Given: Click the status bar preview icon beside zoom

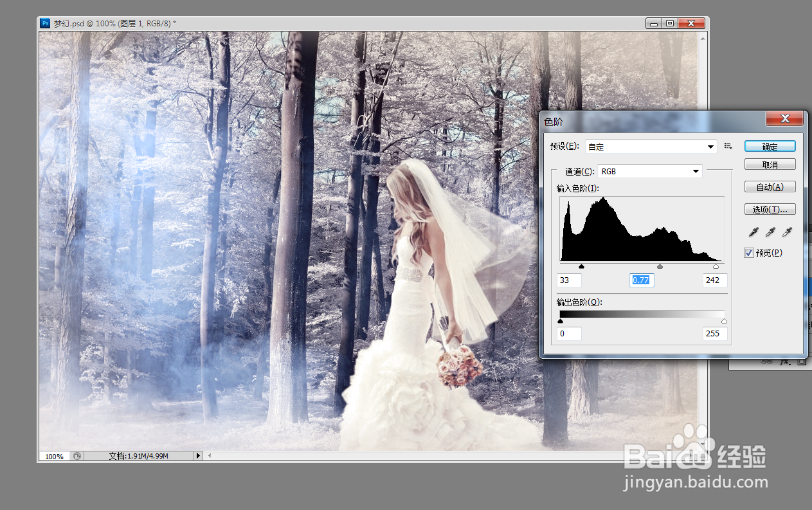Looking at the screenshot, I should 77,456.
